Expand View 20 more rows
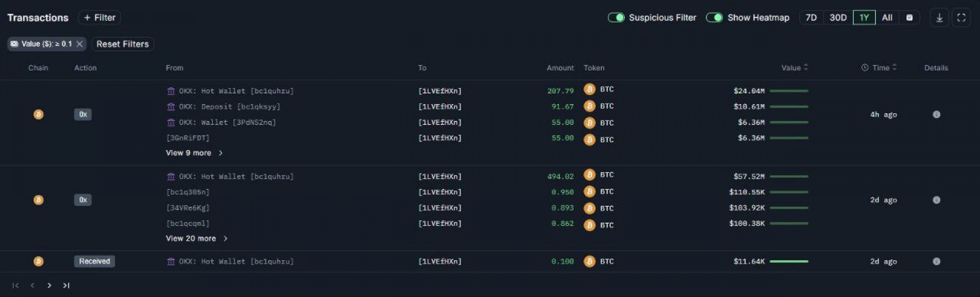 197,238
